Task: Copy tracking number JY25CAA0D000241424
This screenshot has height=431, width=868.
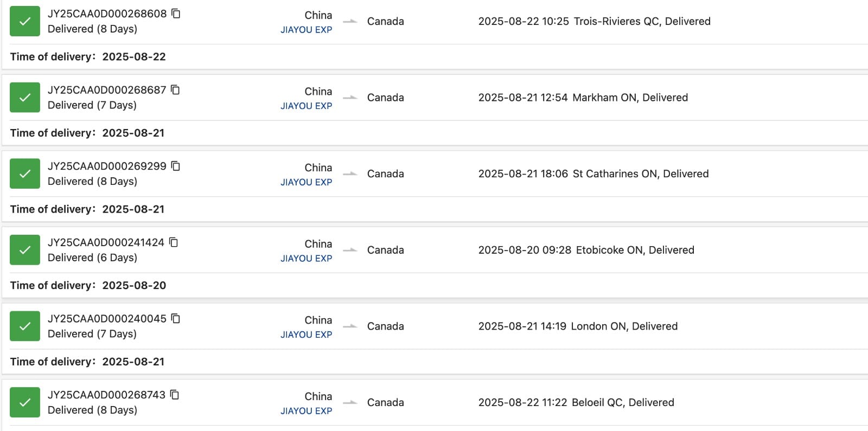Action: pyautogui.click(x=174, y=242)
